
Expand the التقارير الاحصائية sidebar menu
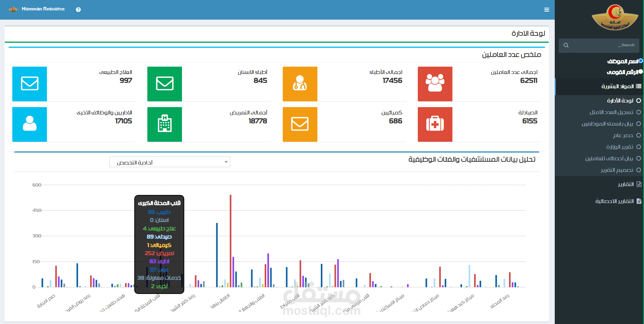tap(599, 201)
